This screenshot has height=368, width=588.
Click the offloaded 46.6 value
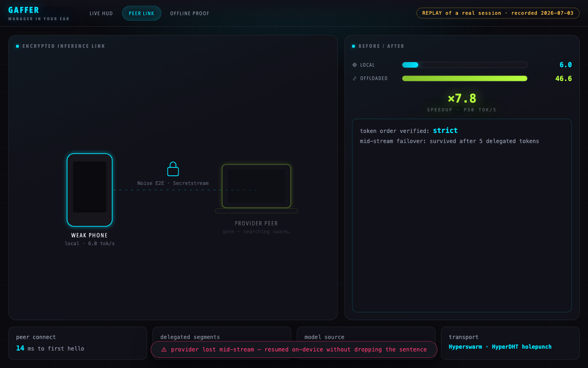[x=564, y=79]
